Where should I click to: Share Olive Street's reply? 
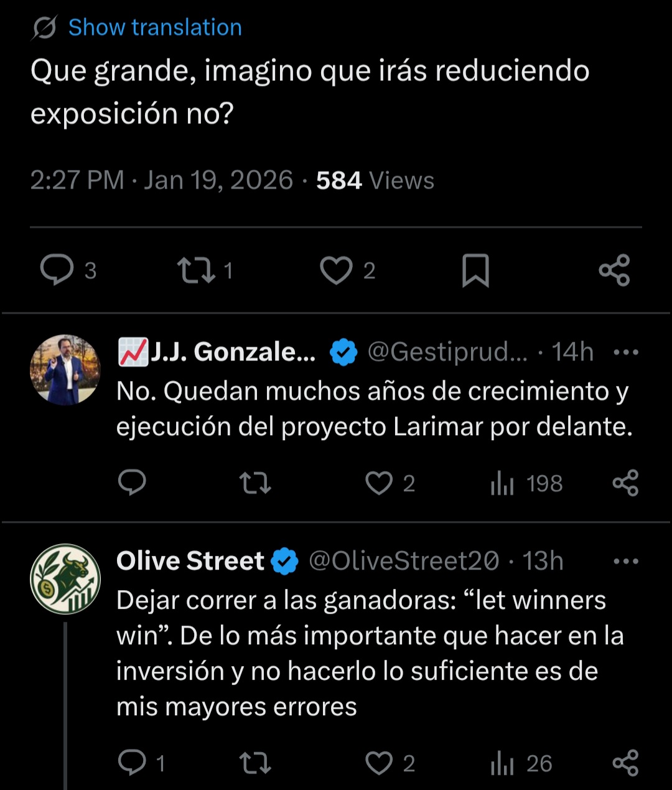tap(625, 763)
